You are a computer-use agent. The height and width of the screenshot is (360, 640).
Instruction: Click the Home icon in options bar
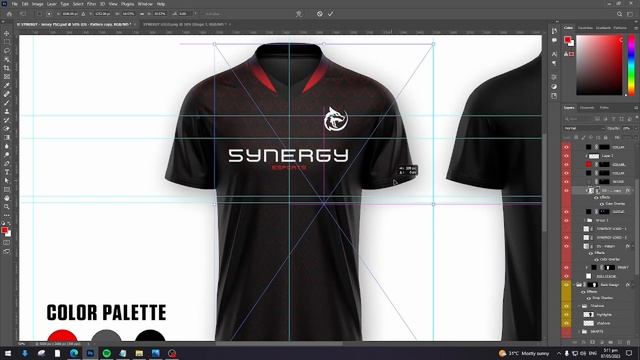9,13
